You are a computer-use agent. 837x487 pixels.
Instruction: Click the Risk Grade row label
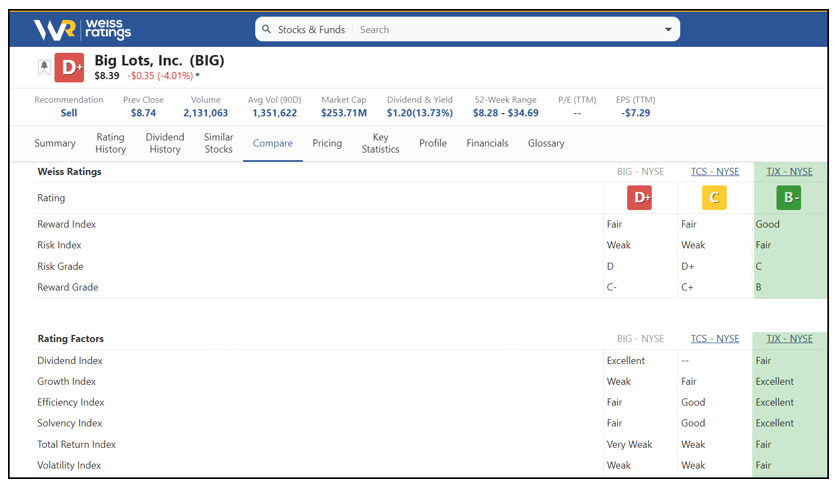coord(60,266)
